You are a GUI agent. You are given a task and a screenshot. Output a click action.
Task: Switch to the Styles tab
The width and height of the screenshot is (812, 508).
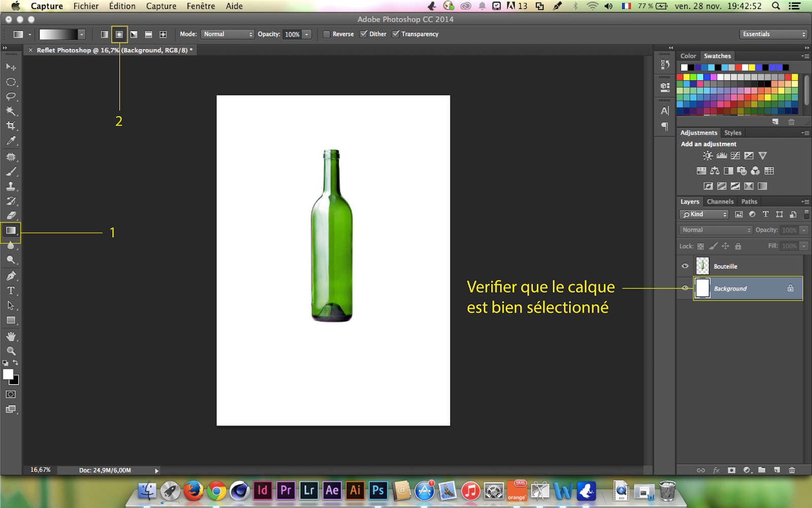pos(733,133)
